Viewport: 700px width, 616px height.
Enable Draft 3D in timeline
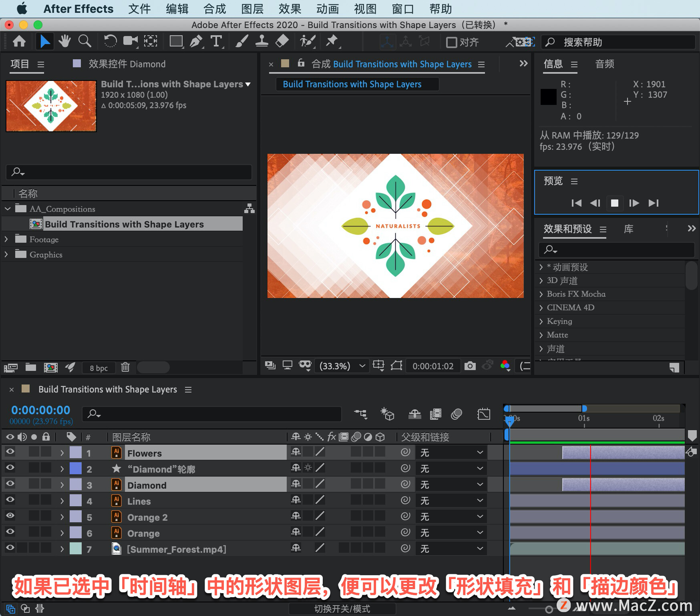pyautogui.click(x=387, y=414)
